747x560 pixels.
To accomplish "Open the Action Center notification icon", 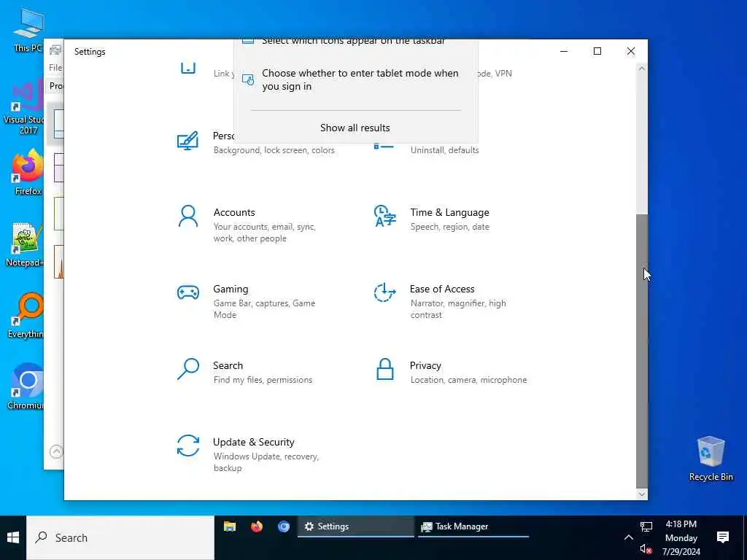I will pyautogui.click(x=723, y=537).
